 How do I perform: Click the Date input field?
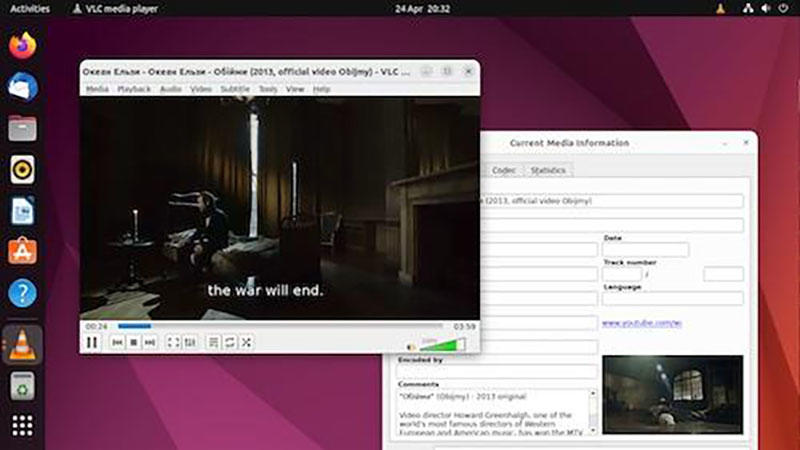(645, 249)
